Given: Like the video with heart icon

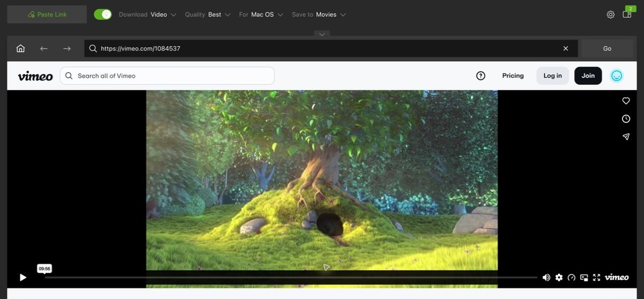Looking at the screenshot, I should click(626, 100).
